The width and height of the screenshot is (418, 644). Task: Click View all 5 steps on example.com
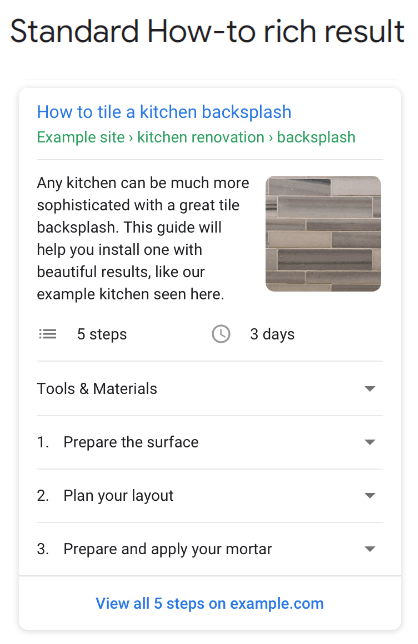(x=210, y=604)
